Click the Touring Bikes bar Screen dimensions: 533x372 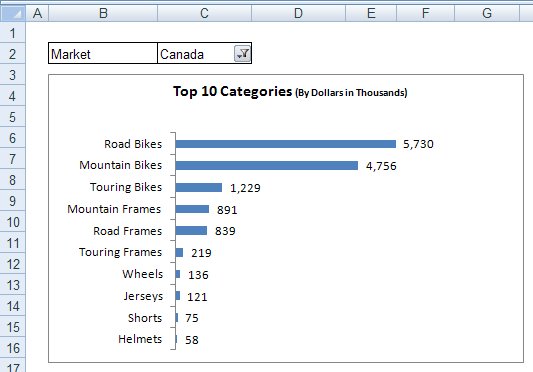point(199,187)
